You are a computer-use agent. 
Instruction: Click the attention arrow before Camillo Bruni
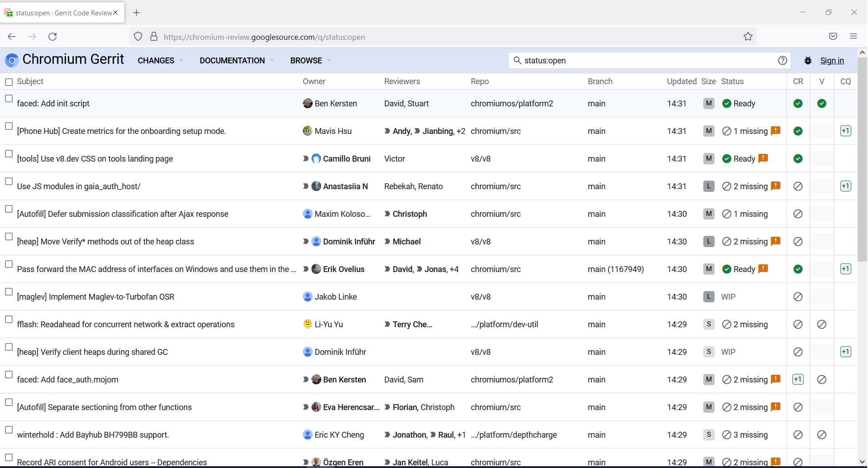pyautogui.click(x=306, y=159)
